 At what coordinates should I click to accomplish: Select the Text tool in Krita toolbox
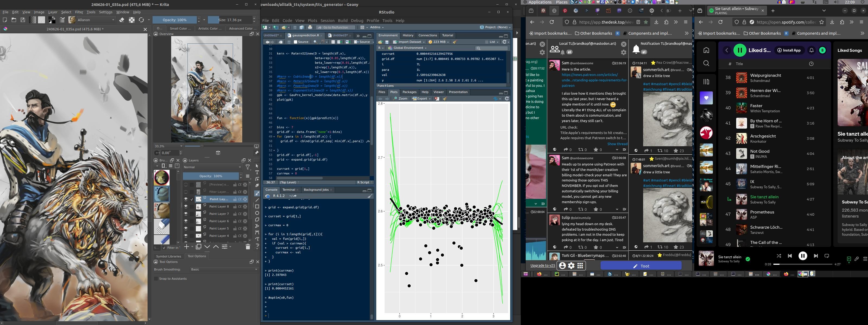257,172
